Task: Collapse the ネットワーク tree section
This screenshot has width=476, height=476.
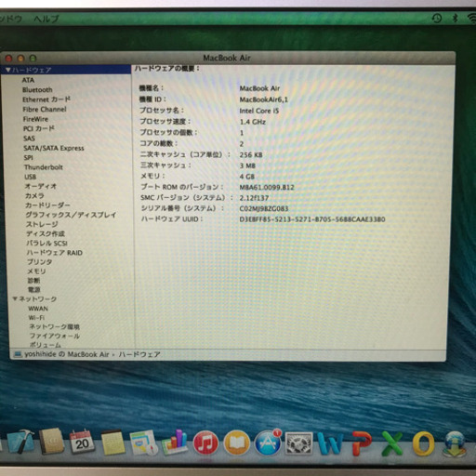Action: (x=15, y=298)
